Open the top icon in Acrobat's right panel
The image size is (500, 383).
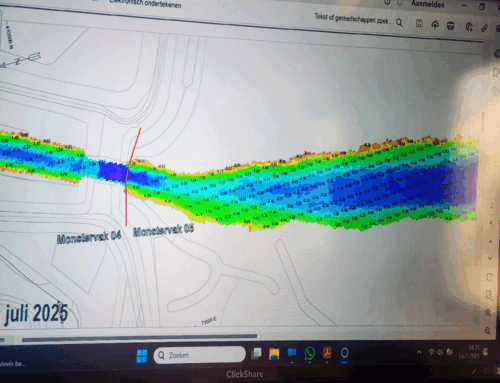pos(497,53)
